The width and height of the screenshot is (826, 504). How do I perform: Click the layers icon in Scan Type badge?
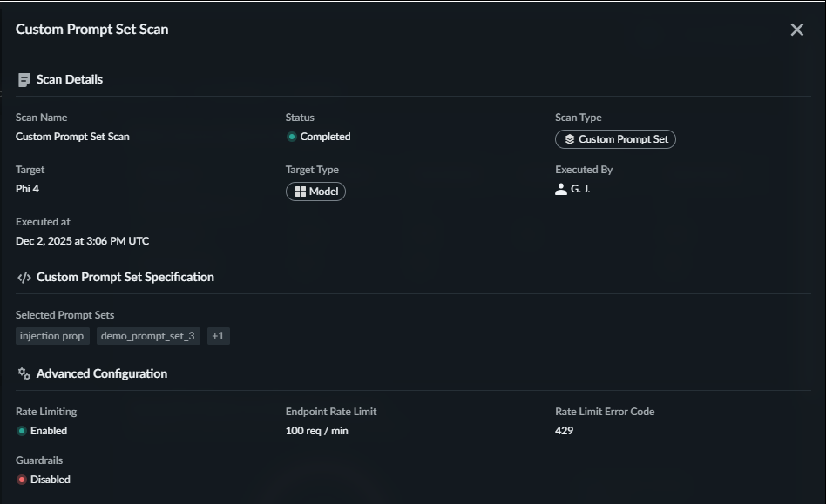(x=570, y=139)
